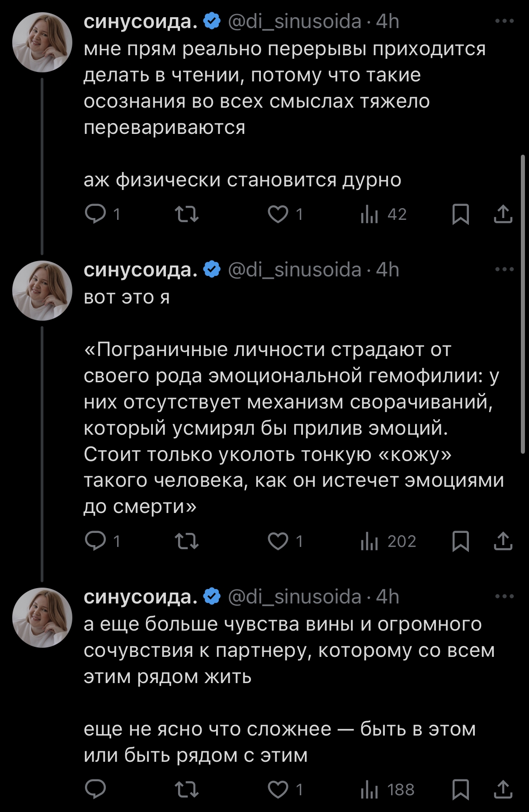Bookmark the first tweet in the thread
Image resolution: width=529 pixels, height=812 pixels.
460,214
